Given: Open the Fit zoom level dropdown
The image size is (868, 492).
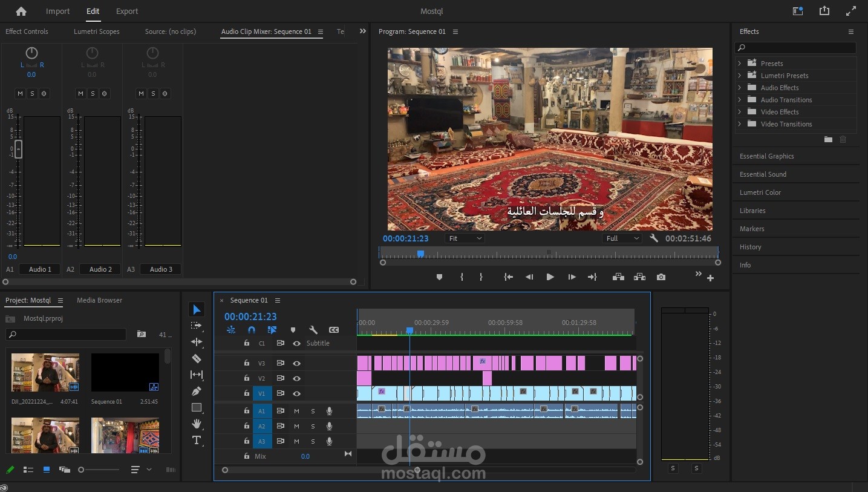Looking at the screenshot, I should click(x=465, y=238).
